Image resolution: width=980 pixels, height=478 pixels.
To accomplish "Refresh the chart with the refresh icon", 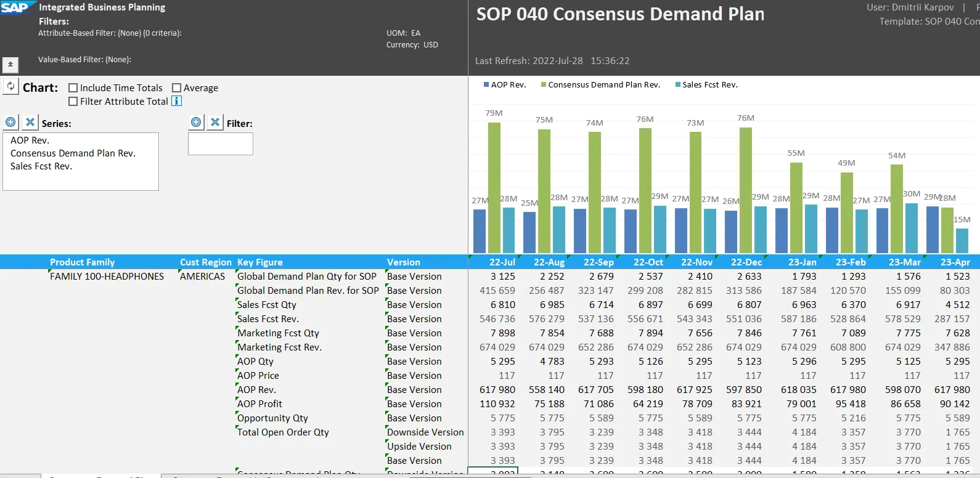I will (x=10, y=87).
